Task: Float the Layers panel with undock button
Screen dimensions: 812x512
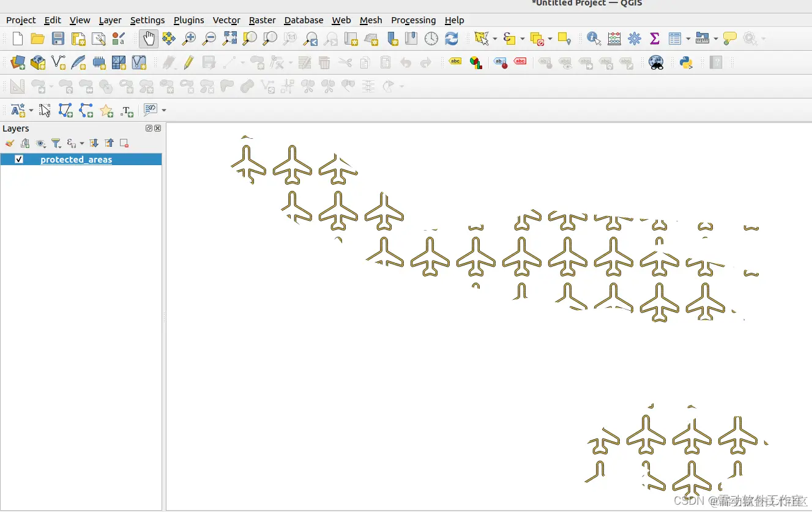Action: tap(149, 128)
